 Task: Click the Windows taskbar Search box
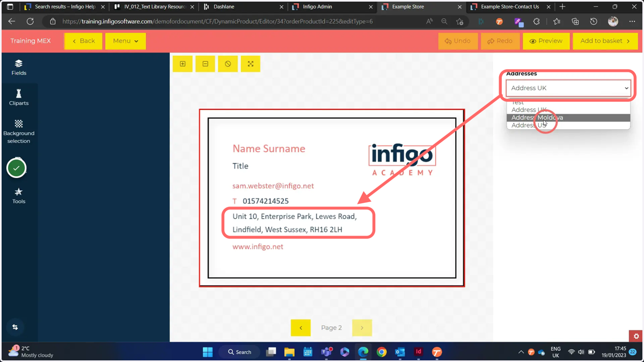click(x=239, y=352)
